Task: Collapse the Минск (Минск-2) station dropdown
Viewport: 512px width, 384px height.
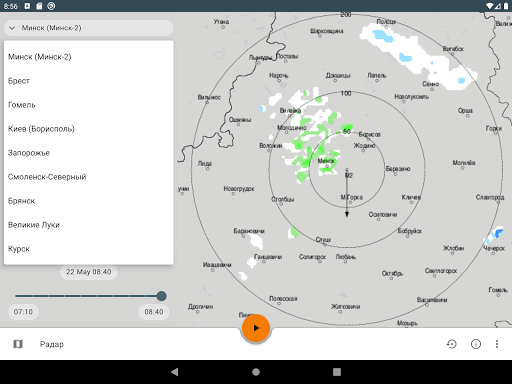Action: coord(89,28)
